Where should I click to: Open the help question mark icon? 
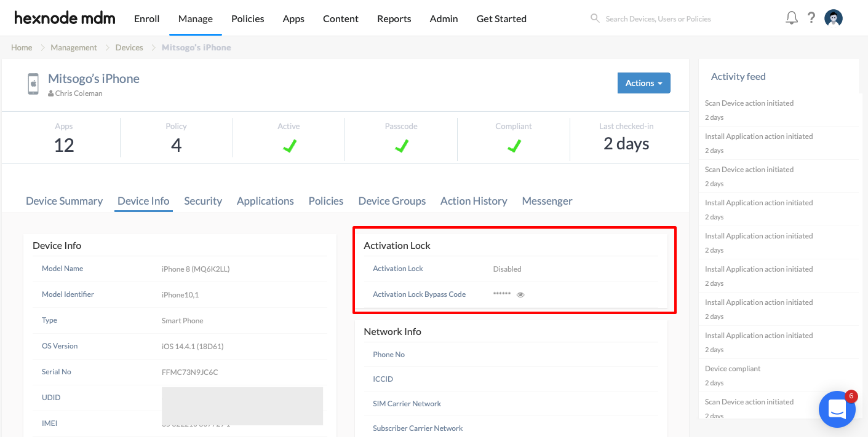[x=811, y=18]
